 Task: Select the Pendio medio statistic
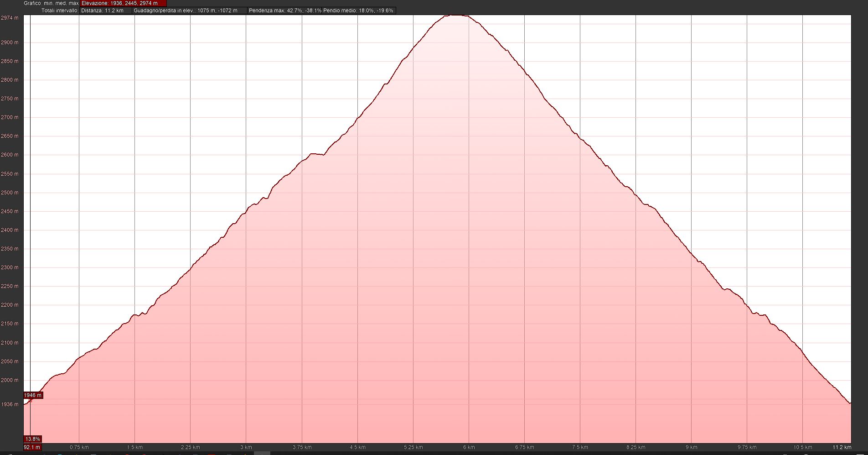[x=358, y=10]
